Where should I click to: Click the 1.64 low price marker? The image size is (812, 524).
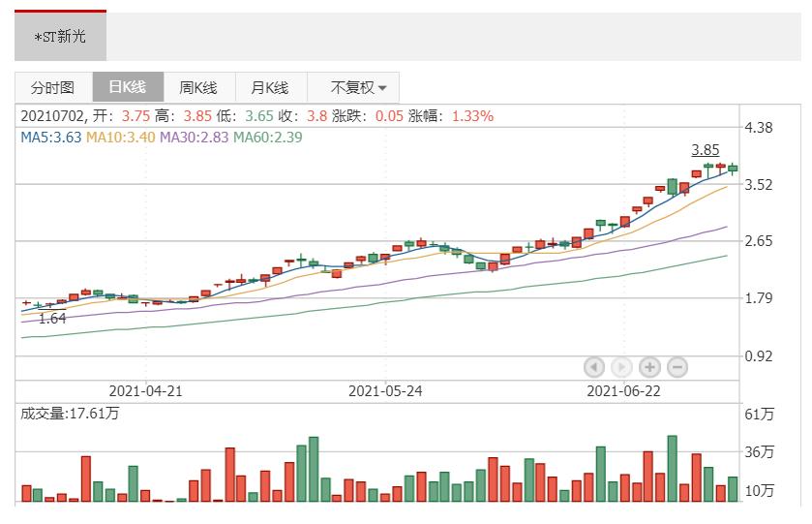pos(52,319)
